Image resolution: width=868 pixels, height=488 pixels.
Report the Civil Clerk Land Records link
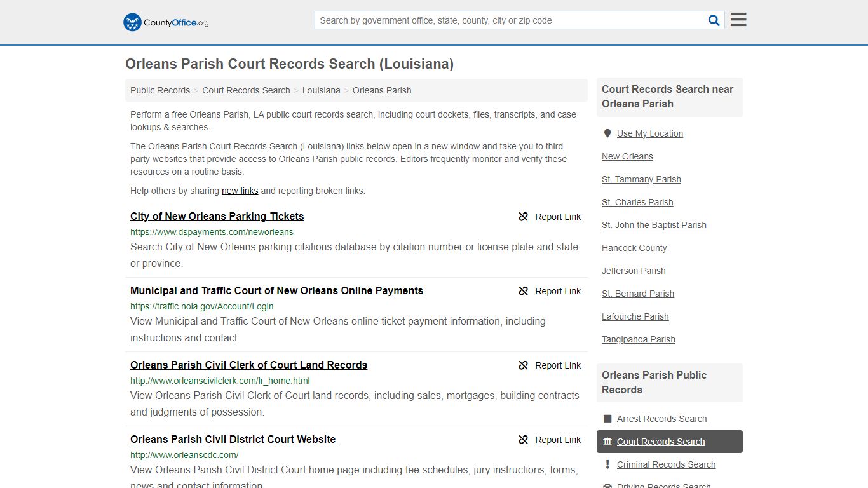pyautogui.click(x=550, y=365)
